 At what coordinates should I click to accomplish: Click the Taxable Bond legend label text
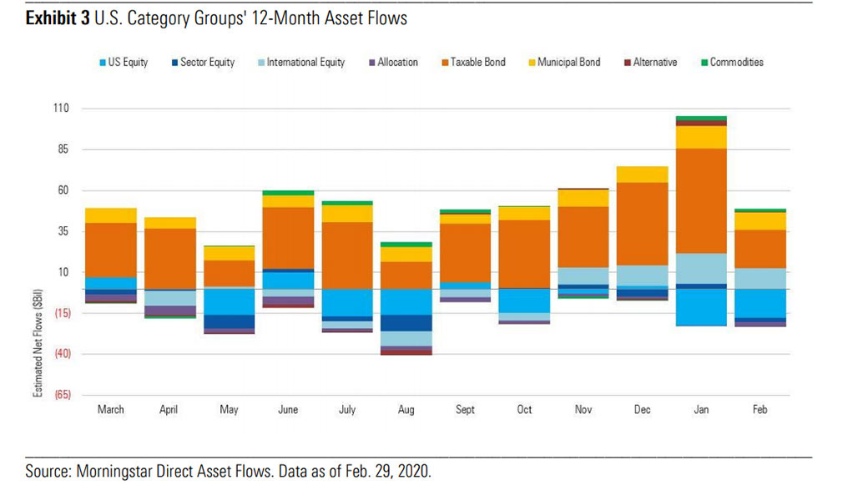477,63
